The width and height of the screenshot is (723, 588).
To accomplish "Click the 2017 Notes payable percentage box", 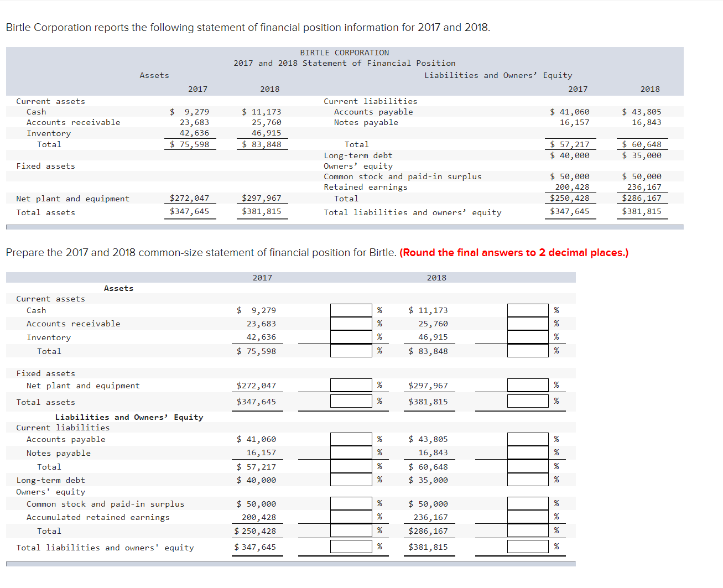I will click(x=351, y=452).
